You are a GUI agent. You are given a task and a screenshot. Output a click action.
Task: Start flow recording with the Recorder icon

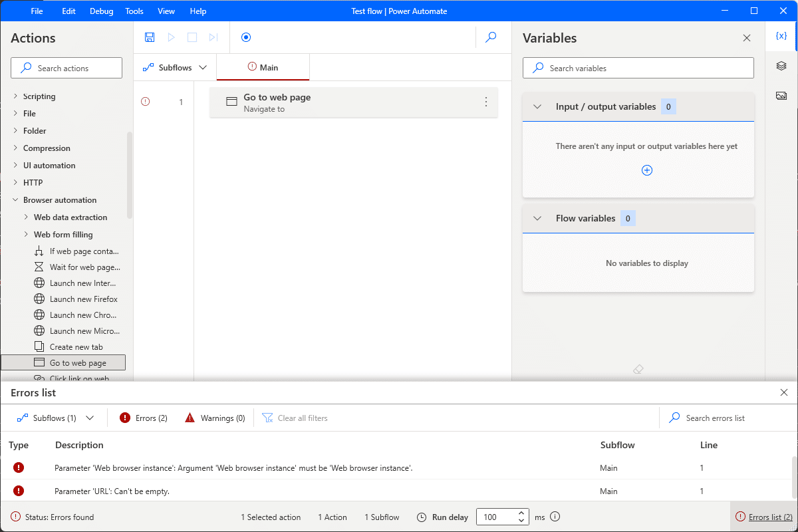246,37
